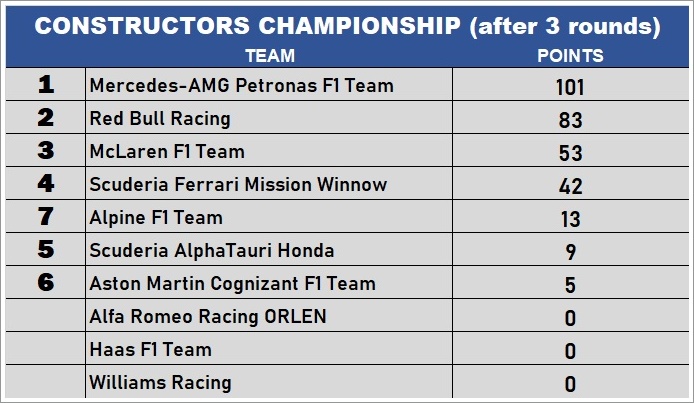Click the zero points for Williams Racing
694x403 pixels.
pyautogui.click(x=570, y=384)
